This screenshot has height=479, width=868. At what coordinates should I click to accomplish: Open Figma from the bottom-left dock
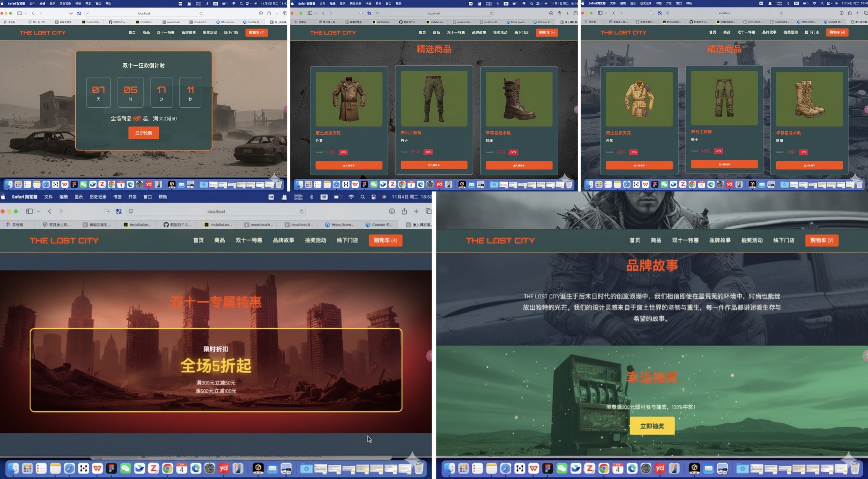(x=111, y=468)
